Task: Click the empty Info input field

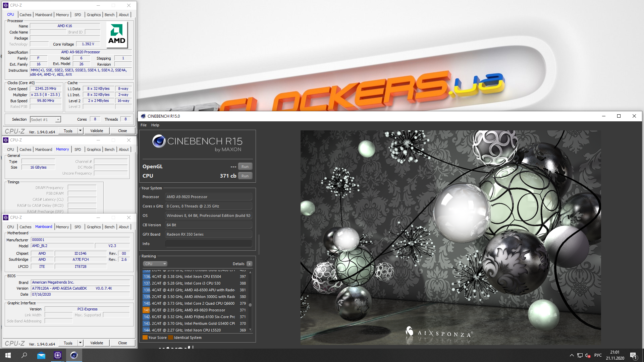Action: pos(208,244)
